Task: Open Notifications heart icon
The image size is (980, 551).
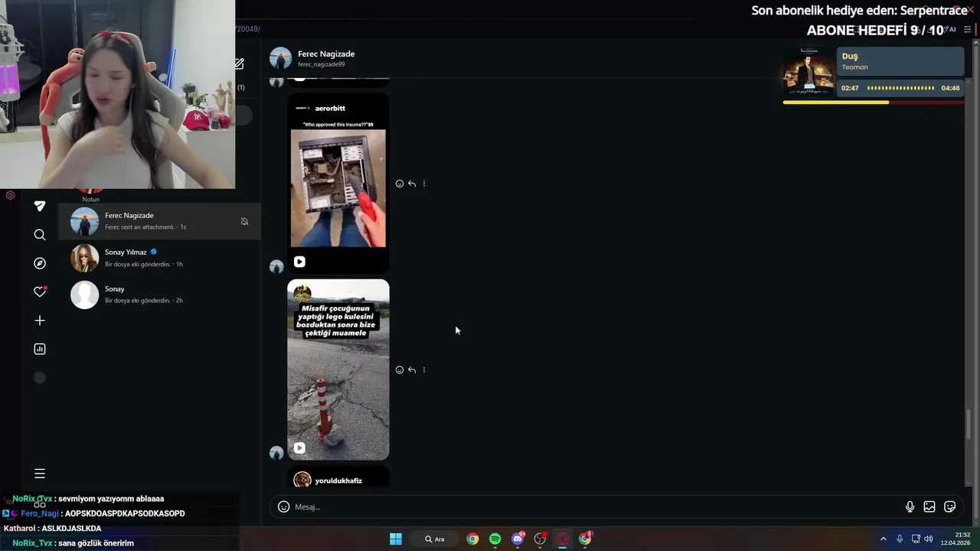Action: [x=40, y=292]
